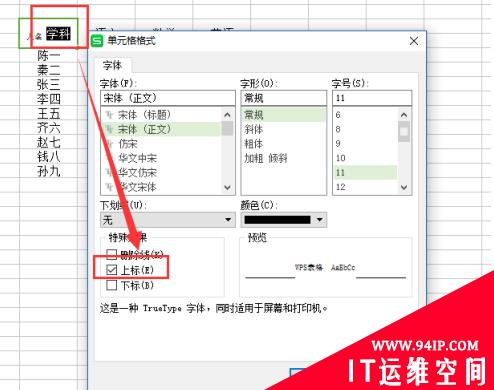The width and height of the screenshot is (494, 390).
Task: Click the font list scroll-up arrow
Action: tap(227, 115)
